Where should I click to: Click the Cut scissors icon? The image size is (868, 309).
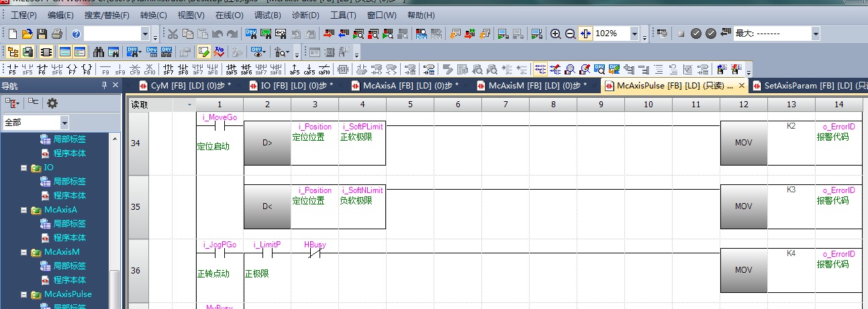(173, 34)
